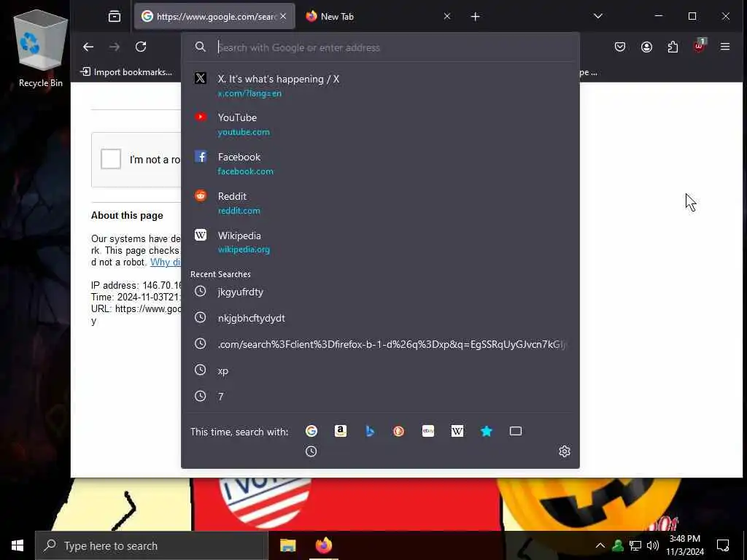Viewport: 747px width, 560px height.
Task: Open the Wikipedia suggestion
Action: coord(380,242)
